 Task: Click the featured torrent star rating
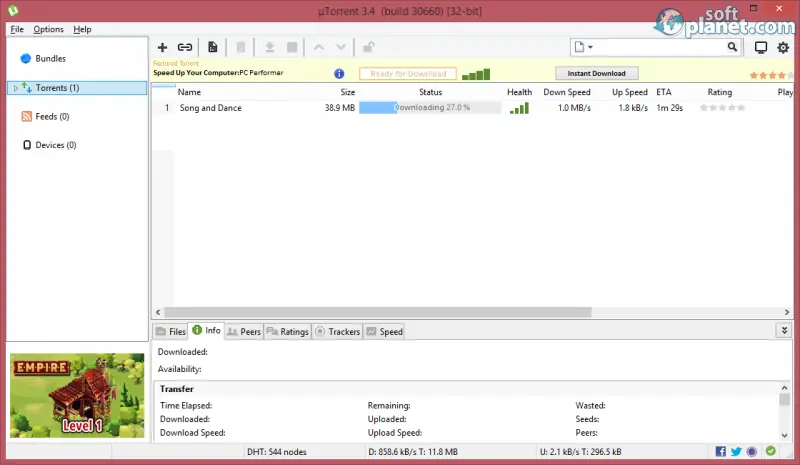pos(770,75)
